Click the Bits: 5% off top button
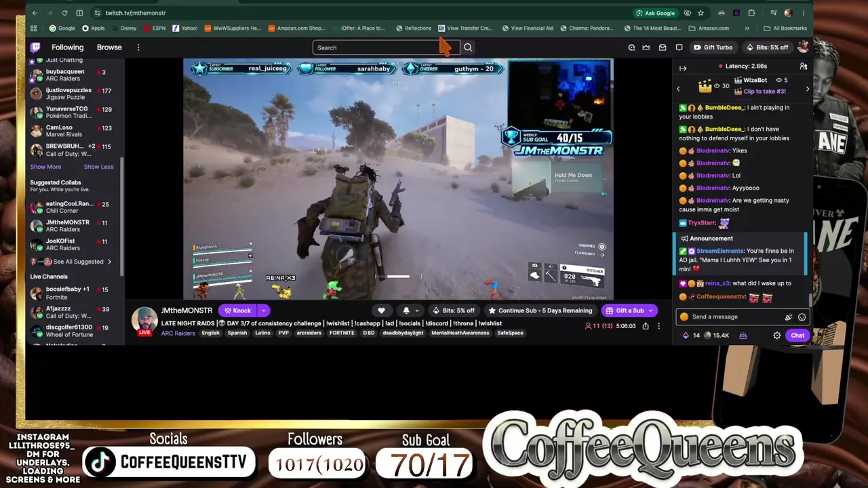 (767, 47)
